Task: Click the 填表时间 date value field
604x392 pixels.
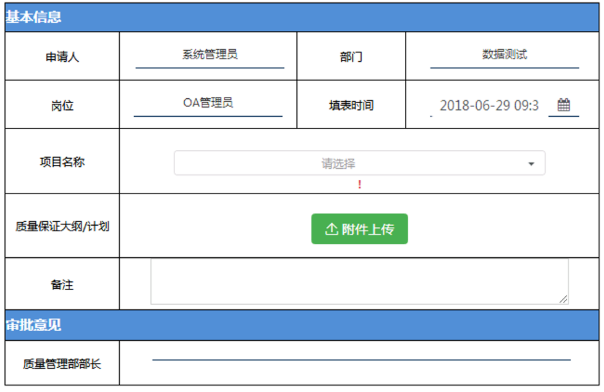Action: pyautogui.click(x=489, y=105)
